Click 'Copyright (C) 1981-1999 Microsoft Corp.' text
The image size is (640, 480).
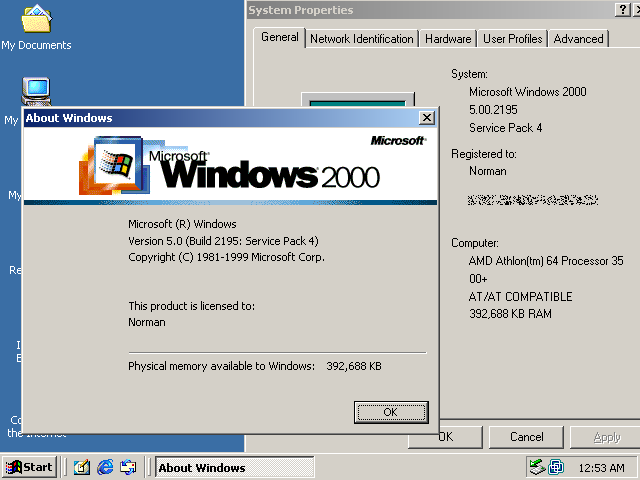tap(227, 257)
